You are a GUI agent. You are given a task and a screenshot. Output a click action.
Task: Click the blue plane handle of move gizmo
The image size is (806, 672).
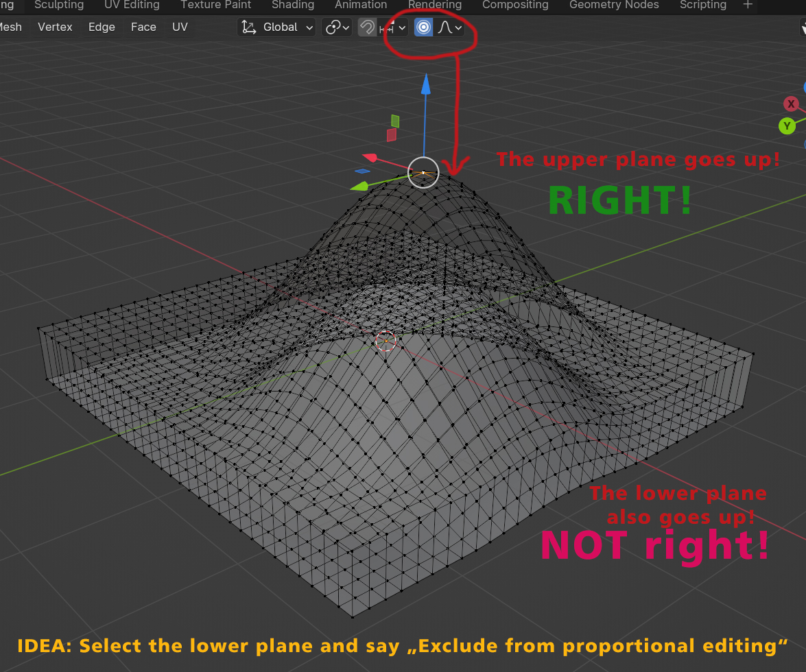pos(362,171)
